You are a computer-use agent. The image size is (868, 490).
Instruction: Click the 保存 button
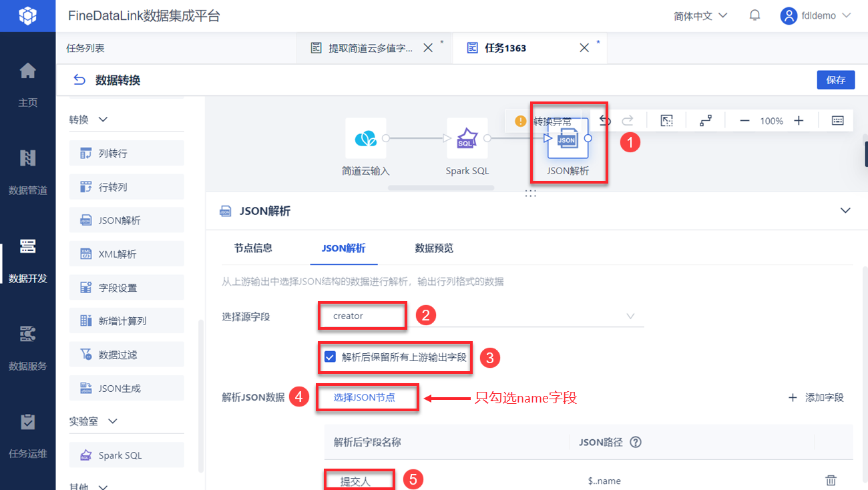tap(836, 79)
